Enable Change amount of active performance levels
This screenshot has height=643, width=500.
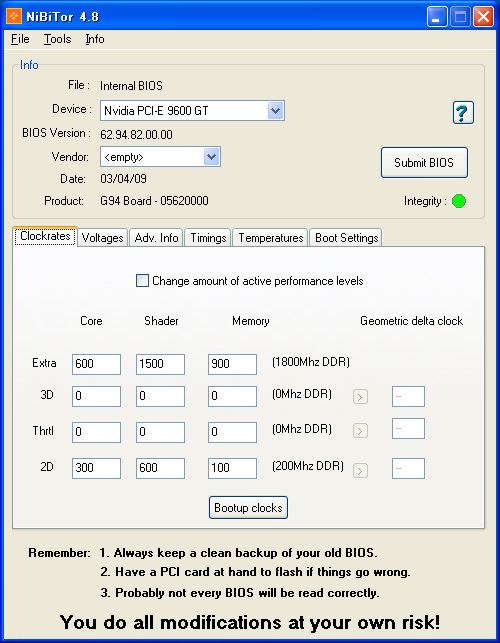pyautogui.click(x=142, y=281)
